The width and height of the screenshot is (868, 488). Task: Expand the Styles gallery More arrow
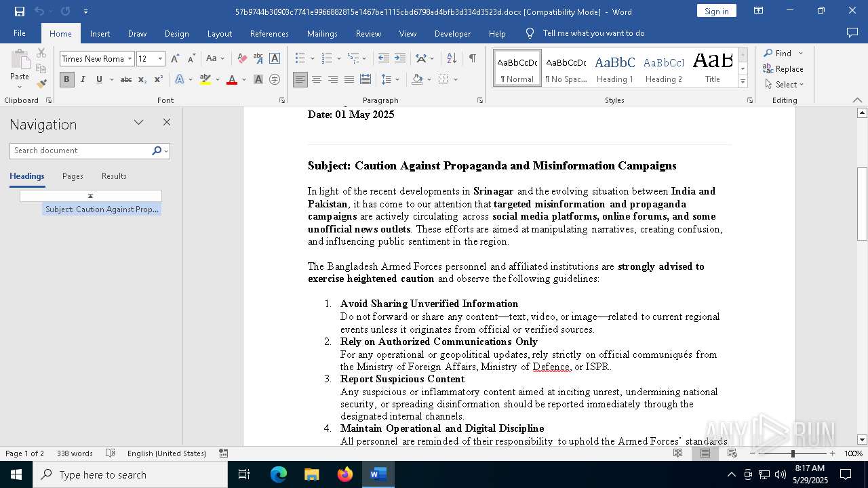pos(743,82)
